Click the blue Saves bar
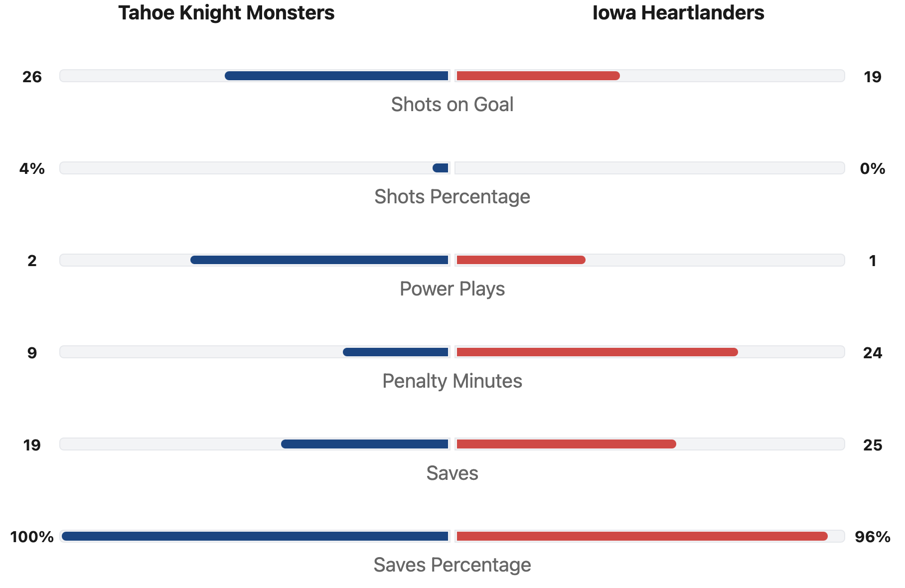The height and width of the screenshot is (588, 905). 365,444
